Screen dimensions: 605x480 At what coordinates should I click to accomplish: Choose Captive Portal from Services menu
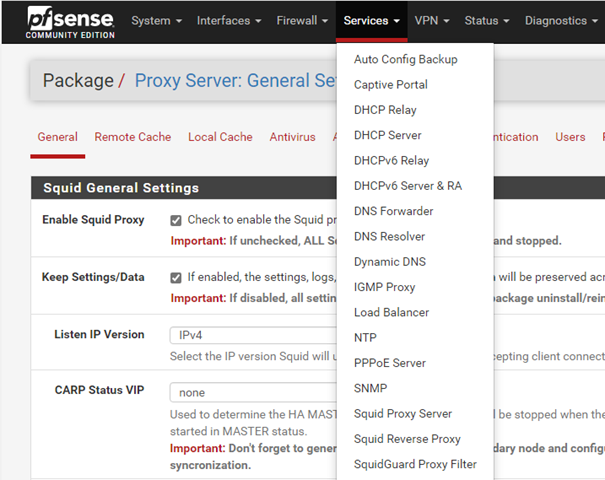click(x=390, y=85)
